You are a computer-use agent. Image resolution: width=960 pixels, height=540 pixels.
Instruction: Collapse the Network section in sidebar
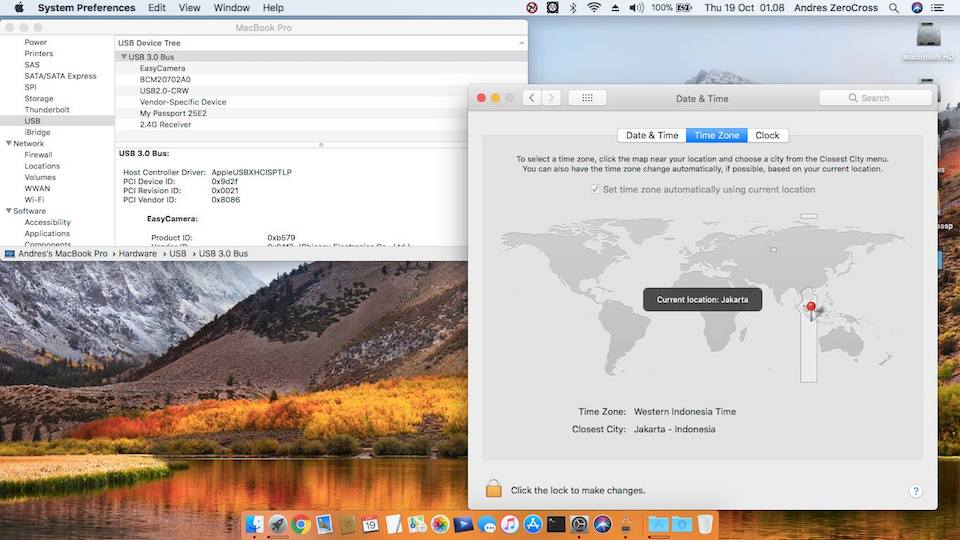[x=9, y=143]
